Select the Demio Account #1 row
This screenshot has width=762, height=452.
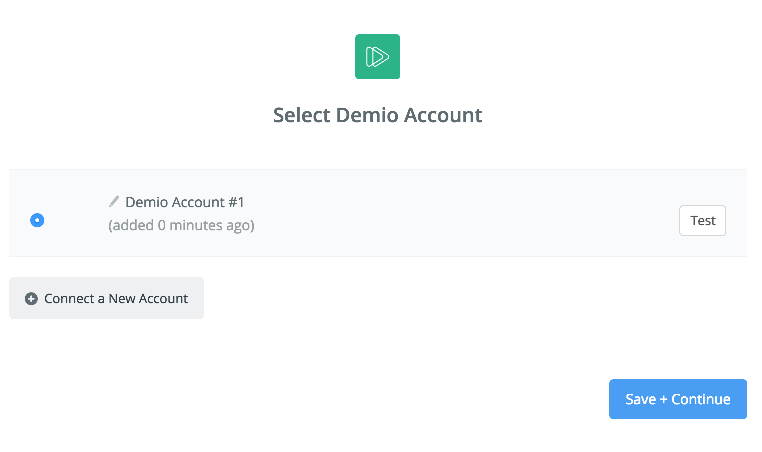[x=378, y=213]
